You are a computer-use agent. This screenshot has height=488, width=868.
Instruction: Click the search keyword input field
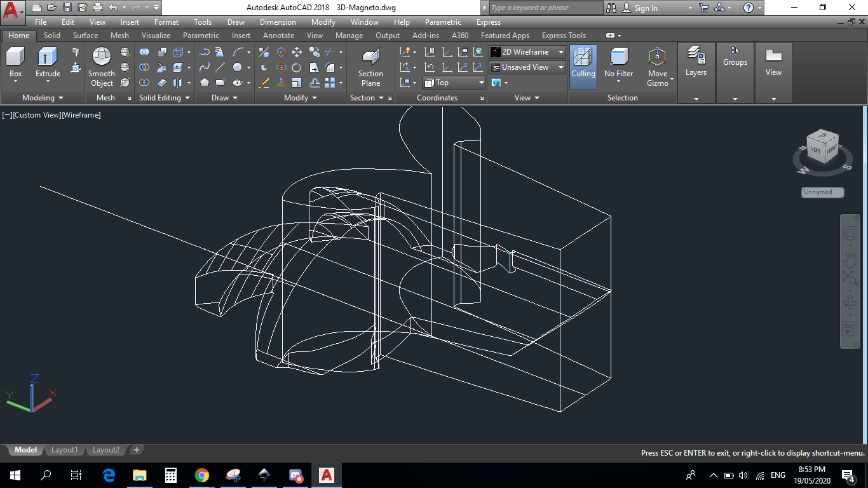point(546,8)
